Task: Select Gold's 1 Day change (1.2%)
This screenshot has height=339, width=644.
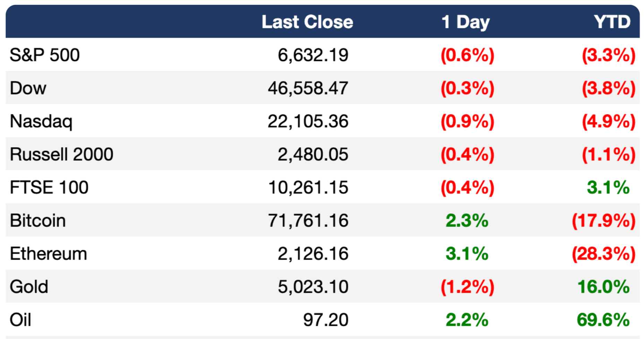Action: (x=467, y=287)
